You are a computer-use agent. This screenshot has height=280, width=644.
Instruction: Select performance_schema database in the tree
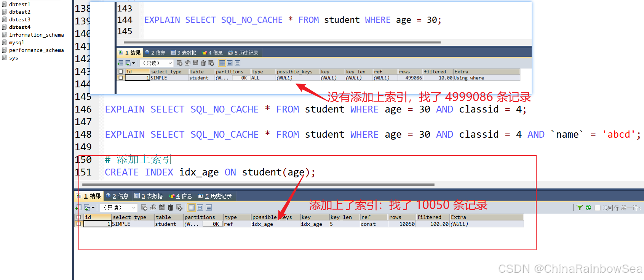pyautogui.click(x=37, y=50)
